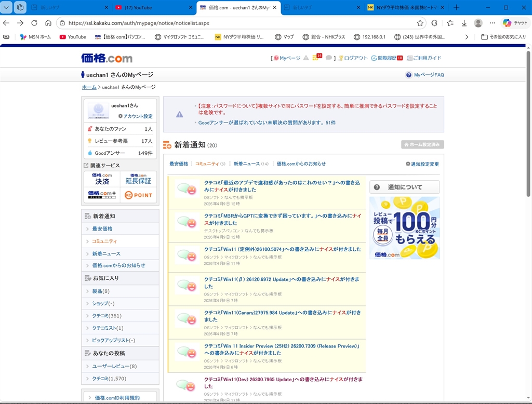Go to browser home page icon
Image resolution: width=532 pixels, height=404 pixels.
click(x=48, y=23)
